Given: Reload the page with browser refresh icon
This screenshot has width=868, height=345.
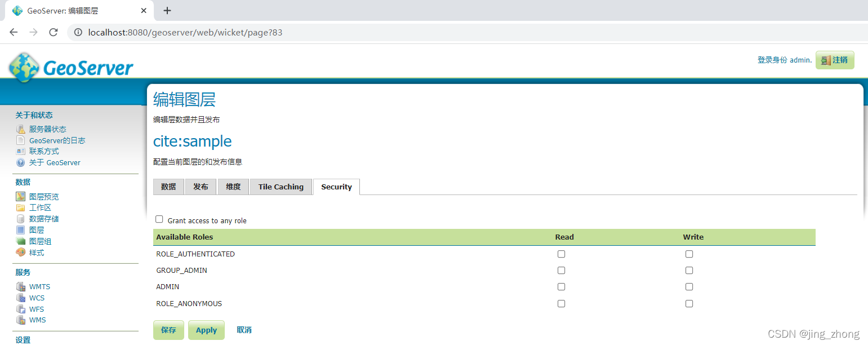Looking at the screenshot, I should pos(54,32).
